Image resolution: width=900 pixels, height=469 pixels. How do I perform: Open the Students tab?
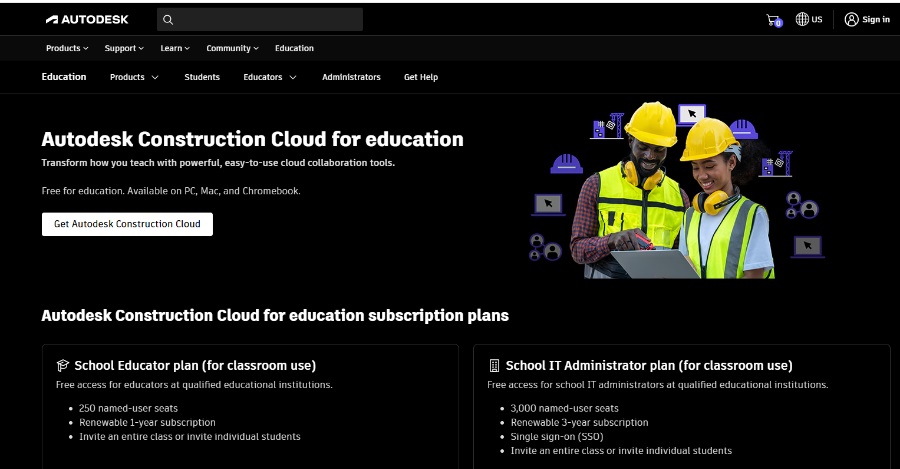[x=202, y=77]
